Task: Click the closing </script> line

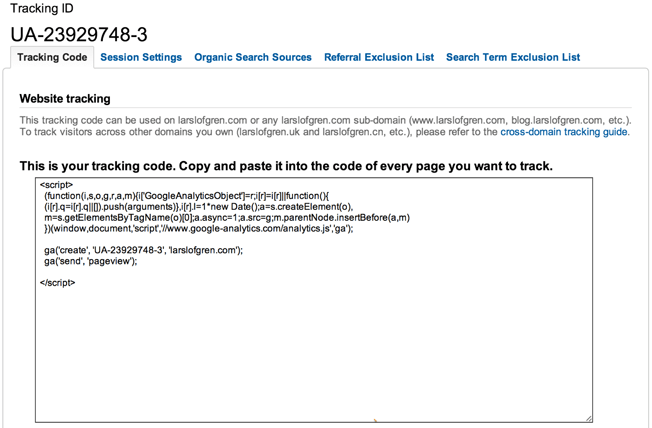Action: click(x=58, y=282)
